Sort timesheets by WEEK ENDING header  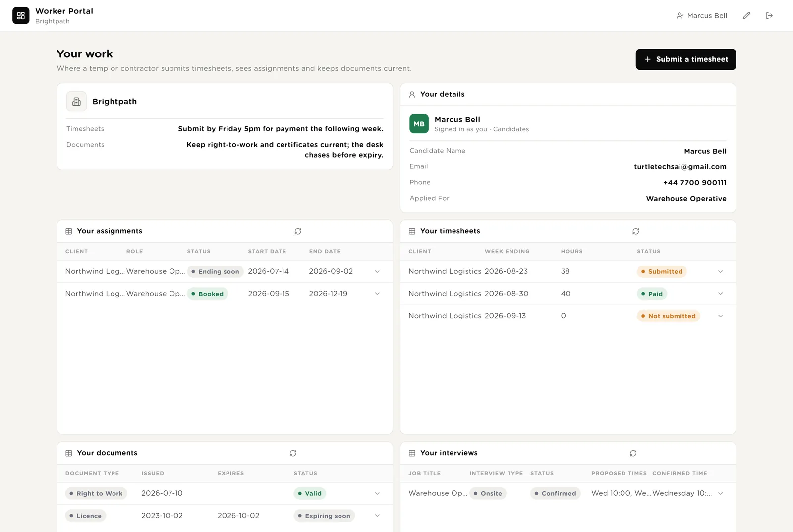tap(507, 252)
